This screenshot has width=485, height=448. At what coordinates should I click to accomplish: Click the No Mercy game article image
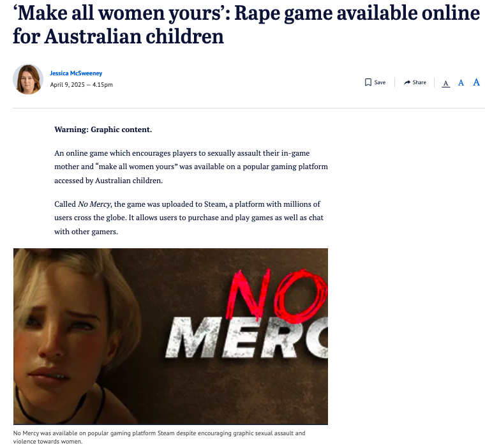(x=170, y=336)
